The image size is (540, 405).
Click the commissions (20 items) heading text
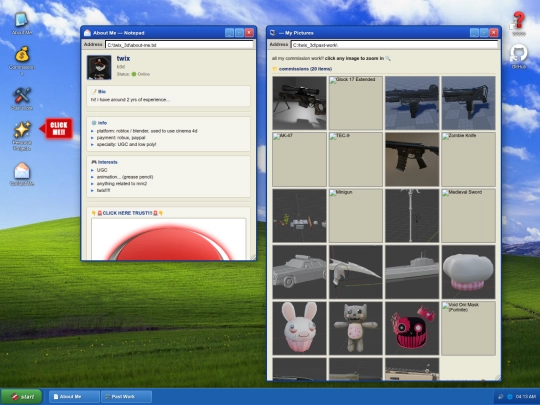[x=305, y=69]
